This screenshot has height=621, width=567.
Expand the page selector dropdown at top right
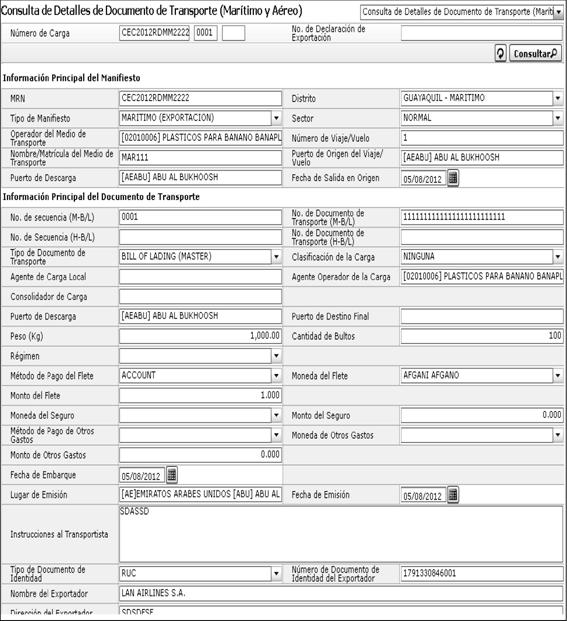pos(558,12)
